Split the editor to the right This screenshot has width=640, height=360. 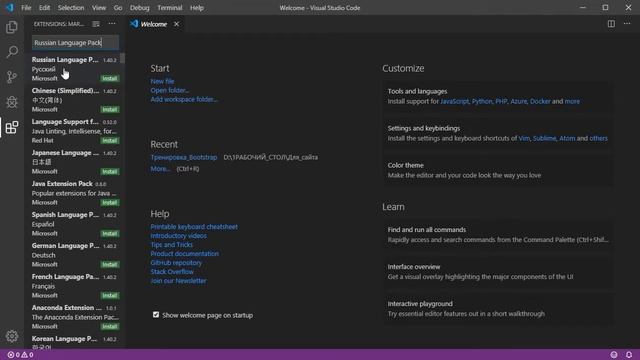[x=611, y=24]
